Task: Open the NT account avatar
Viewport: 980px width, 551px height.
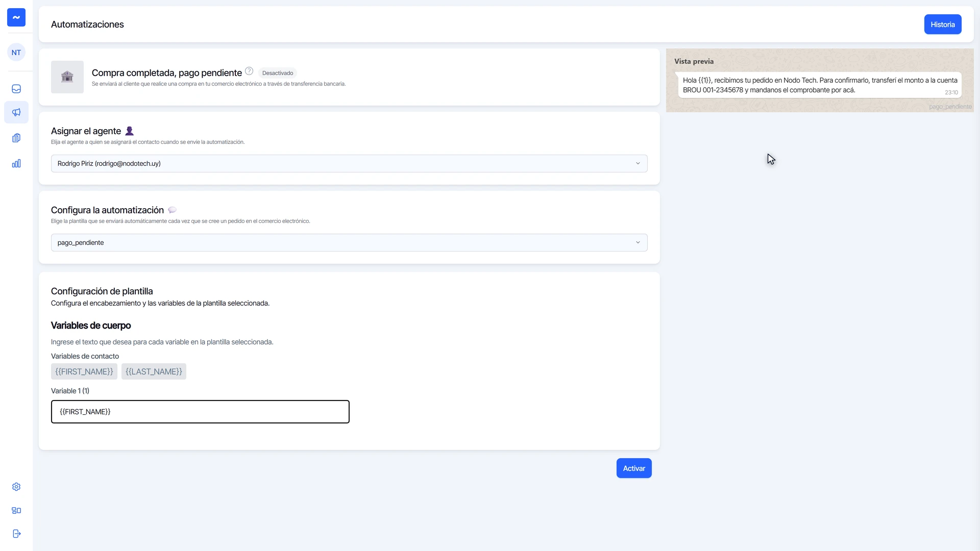Action: tap(16, 53)
